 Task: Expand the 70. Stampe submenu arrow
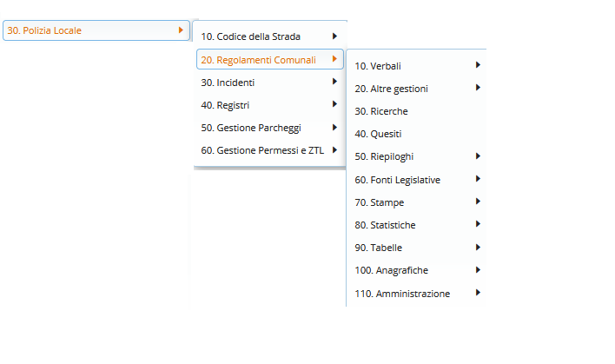click(478, 202)
